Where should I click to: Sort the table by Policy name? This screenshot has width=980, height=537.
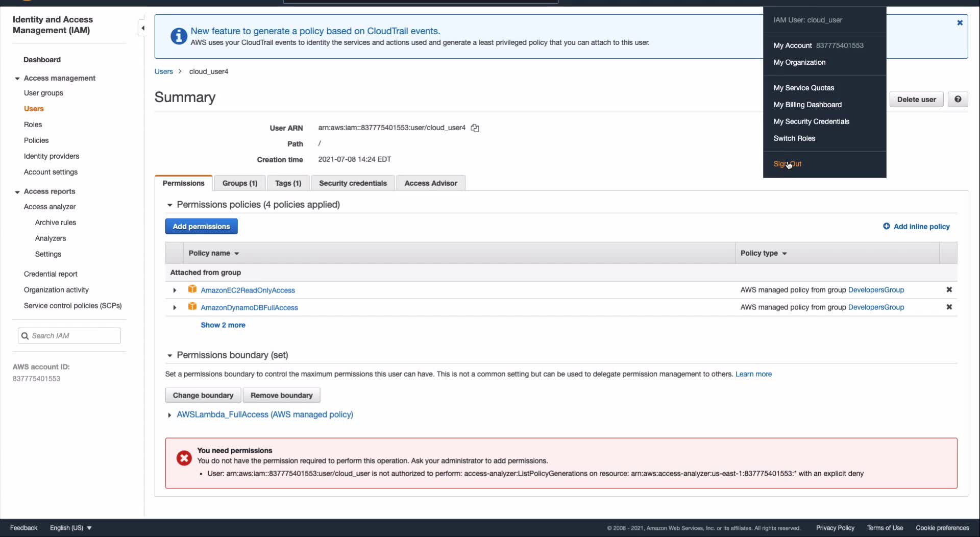click(214, 253)
